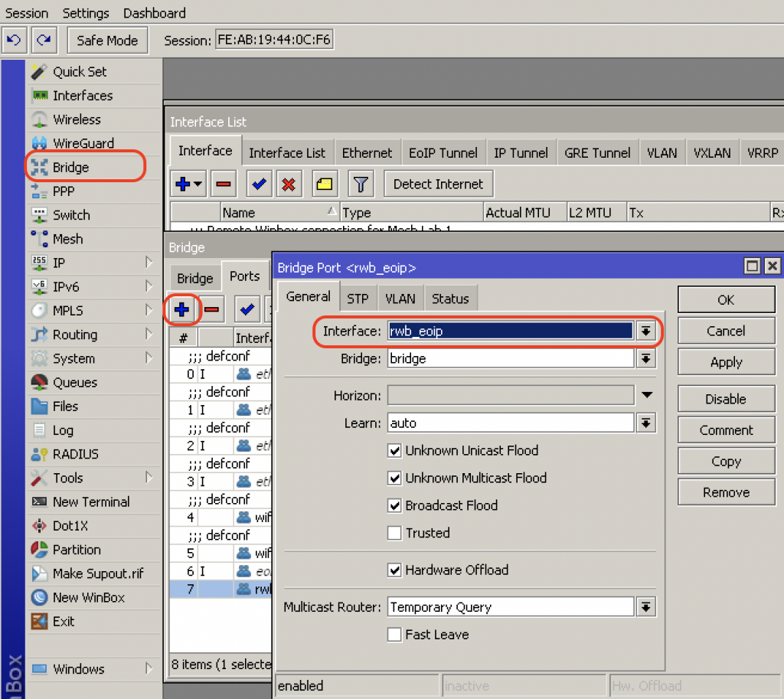Enable the selected interface with the check icon
This screenshot has width=784, height=699.
tap(258, 184)
